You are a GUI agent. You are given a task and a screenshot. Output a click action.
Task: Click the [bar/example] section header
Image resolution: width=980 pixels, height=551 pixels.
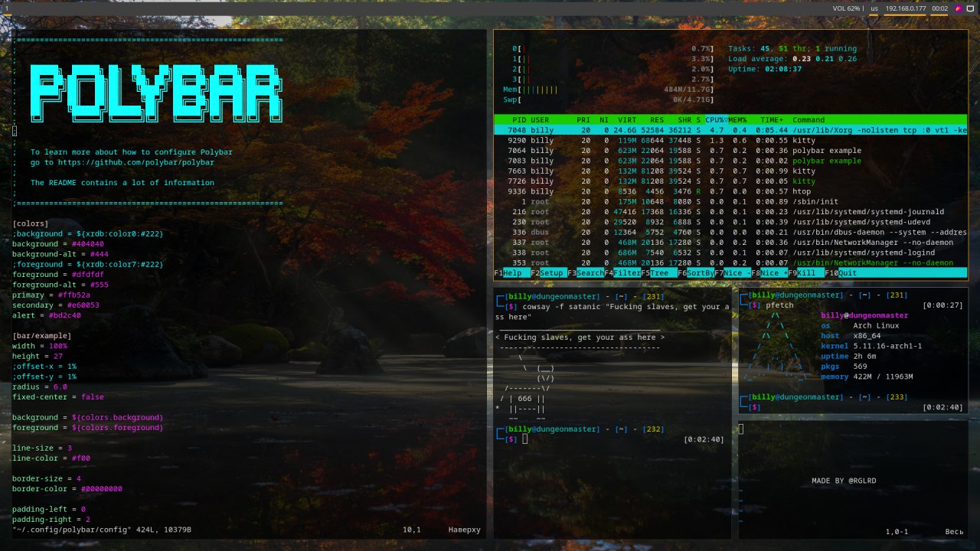[x=41, y=335]
